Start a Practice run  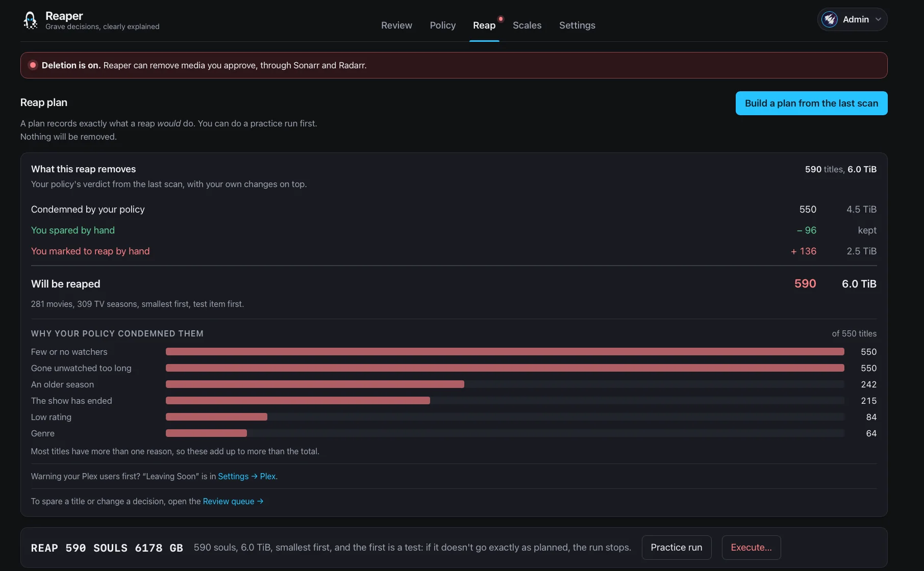(676, 548)
